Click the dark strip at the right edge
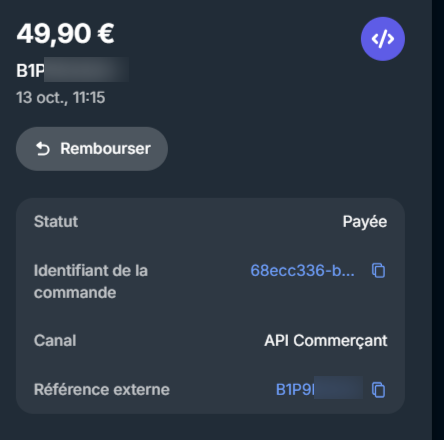This screenshot has height=440, width=444. click(438, 220)
